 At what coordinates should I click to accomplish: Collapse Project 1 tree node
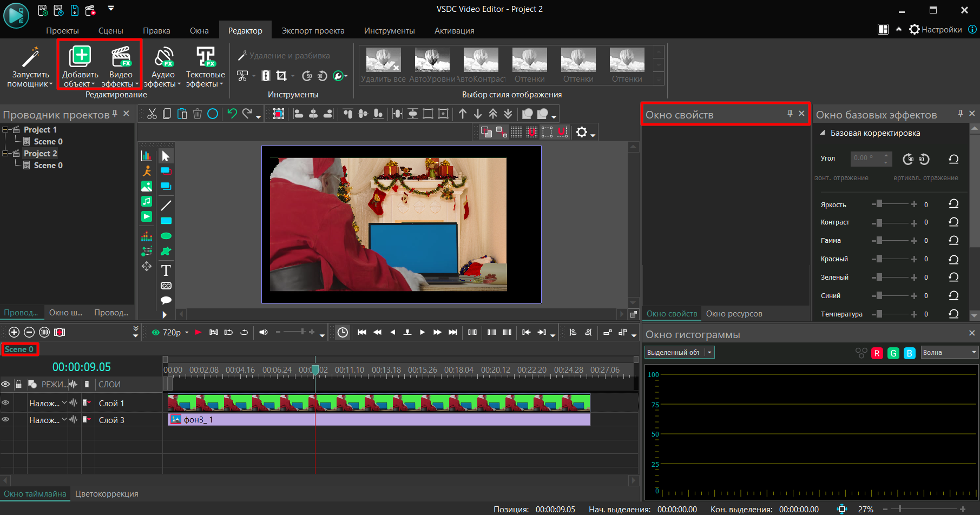[x=5, y=130]
